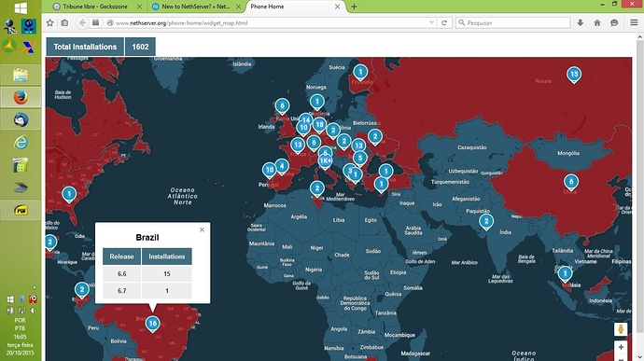The height and width of the screenshot is (361, 644).
Task: Click the United States marker showing 1
Action: [x=69, y=195]
